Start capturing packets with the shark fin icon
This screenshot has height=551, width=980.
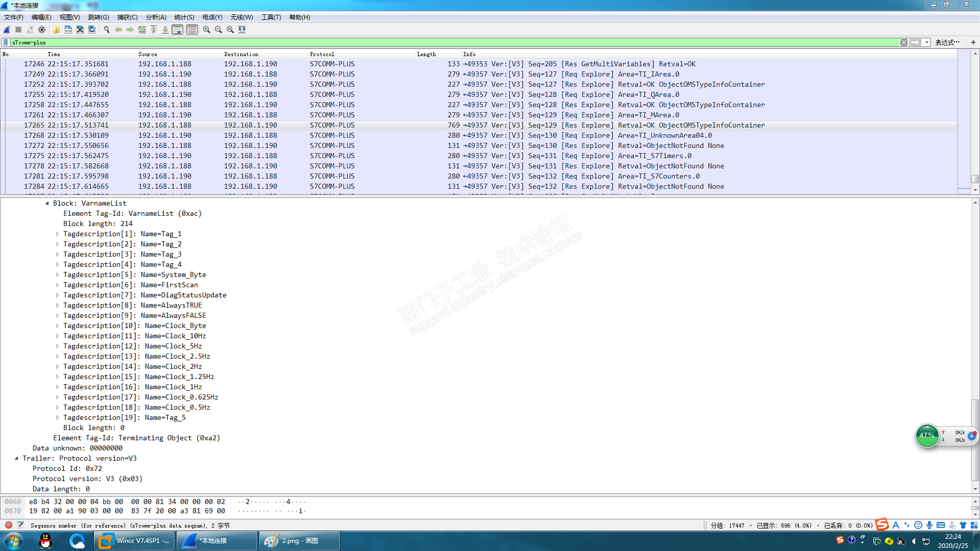click(x=7, y=30)
